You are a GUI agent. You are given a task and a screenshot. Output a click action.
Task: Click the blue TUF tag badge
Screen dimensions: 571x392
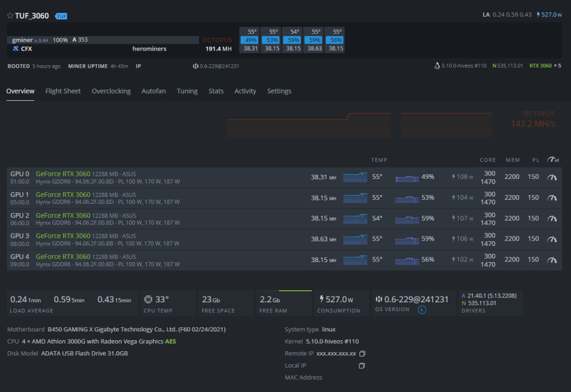point(61,16)
